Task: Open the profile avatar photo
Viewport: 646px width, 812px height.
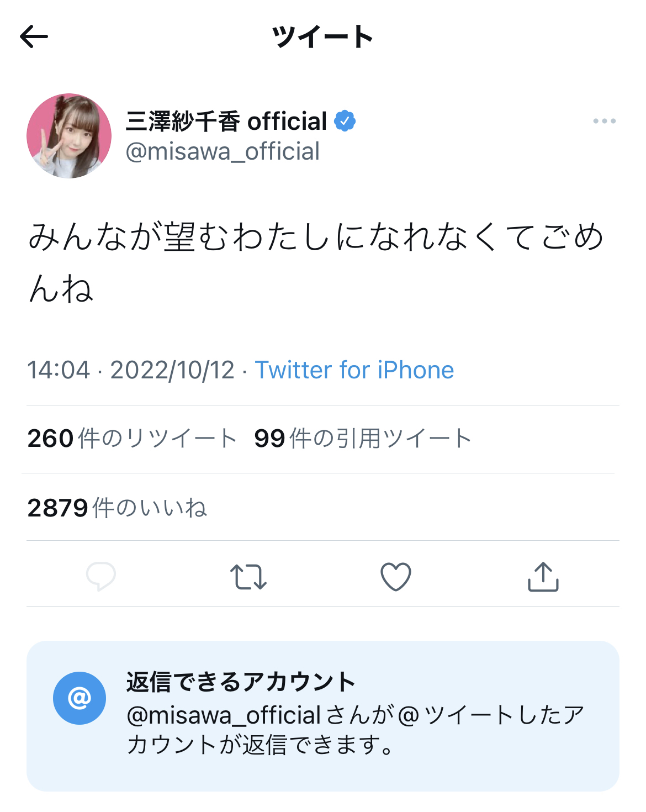Action: tap(69, 136)
